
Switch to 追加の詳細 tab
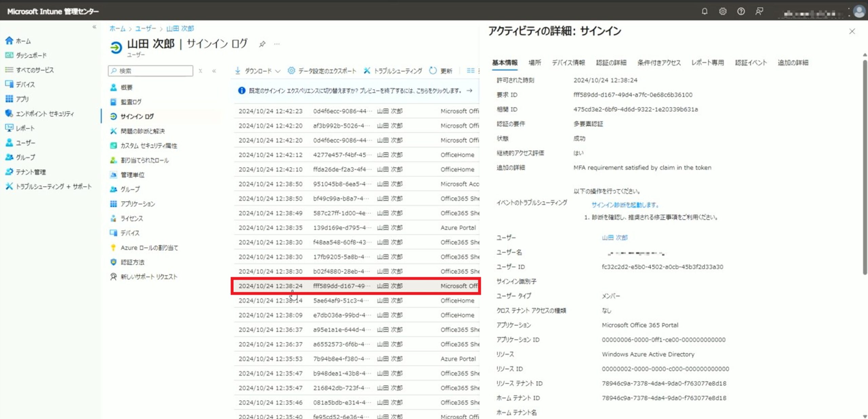[793, 62]
